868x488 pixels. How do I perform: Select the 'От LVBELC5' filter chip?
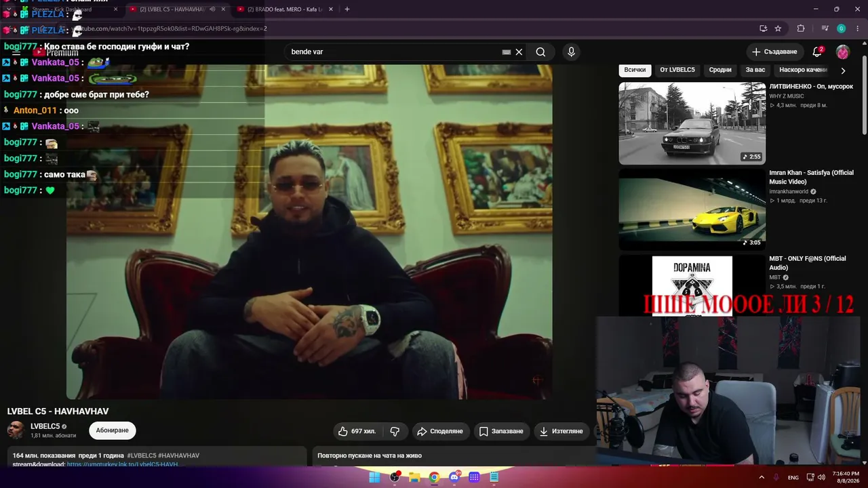coord(677,70)
